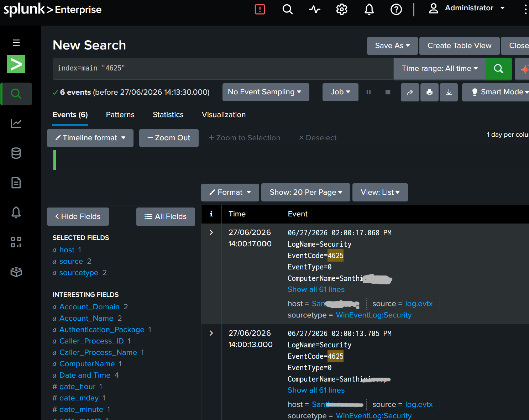Click the All Fields button
This screenshot has height=420, width=529.
tap(166, 217)
